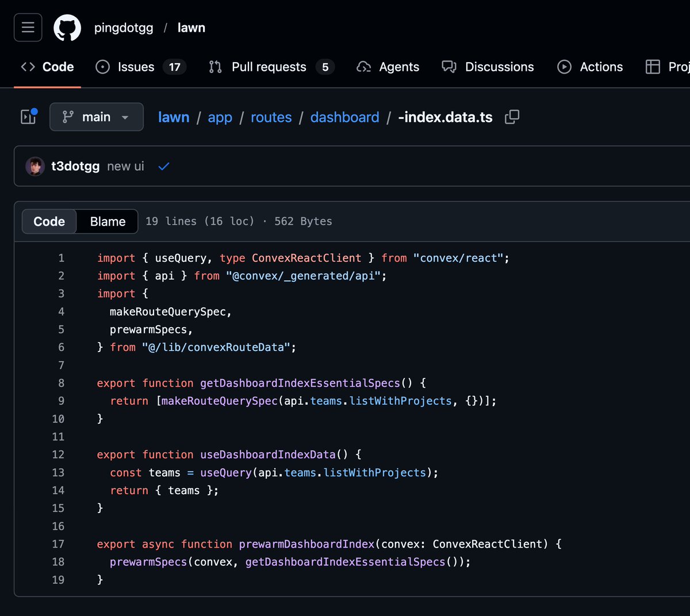Click useDashboardIndexData function name
The height and width of the screenshot is (616, 690).
(268, 454)
